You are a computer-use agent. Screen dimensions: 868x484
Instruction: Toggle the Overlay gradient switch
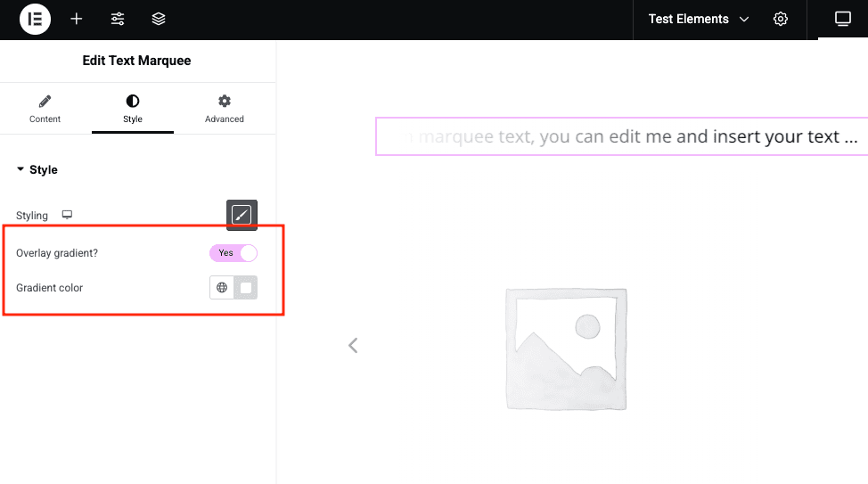[x=233, y=253]
